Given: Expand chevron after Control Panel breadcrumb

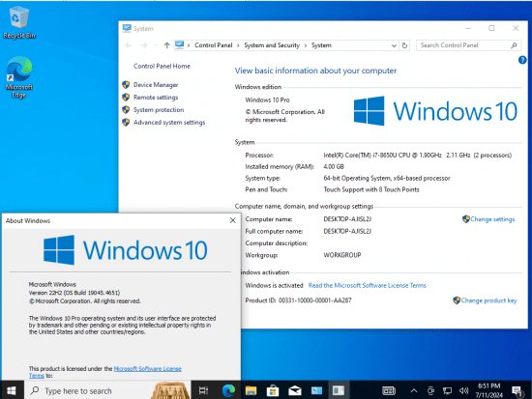Looking at the screenshot, I should (x=238, y=45).
